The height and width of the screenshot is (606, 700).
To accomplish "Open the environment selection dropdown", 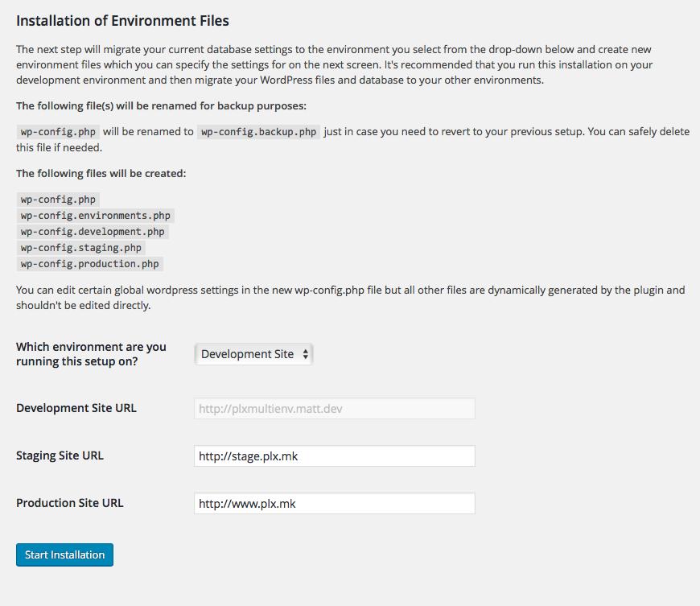I will [253, 354].
